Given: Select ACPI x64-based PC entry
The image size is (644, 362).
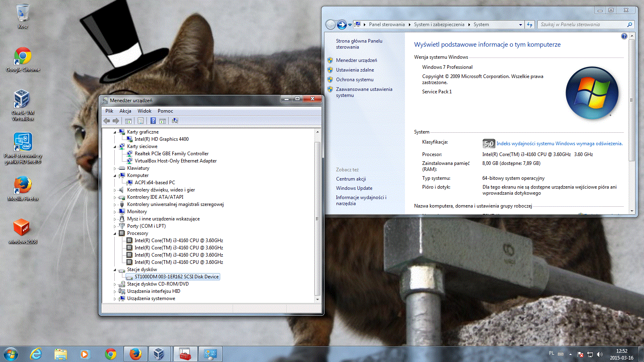Looking at the screenshot, I should point(155,183).
